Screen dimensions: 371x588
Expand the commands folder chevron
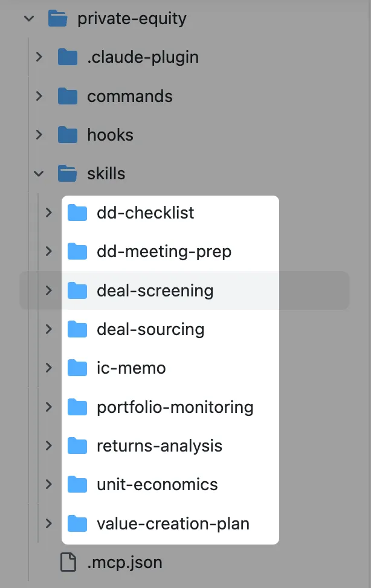pos(39,96)
